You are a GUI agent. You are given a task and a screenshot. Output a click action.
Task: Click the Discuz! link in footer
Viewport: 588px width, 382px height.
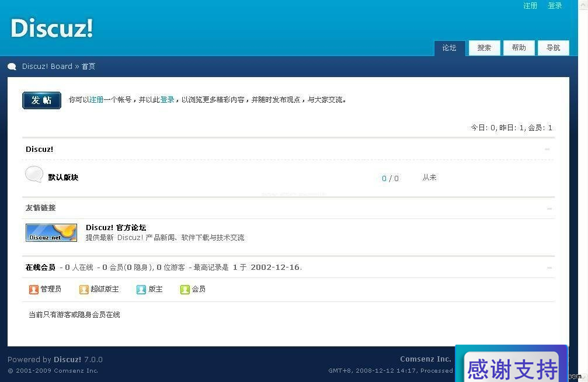pyautogui.click(x=67, y=359)
